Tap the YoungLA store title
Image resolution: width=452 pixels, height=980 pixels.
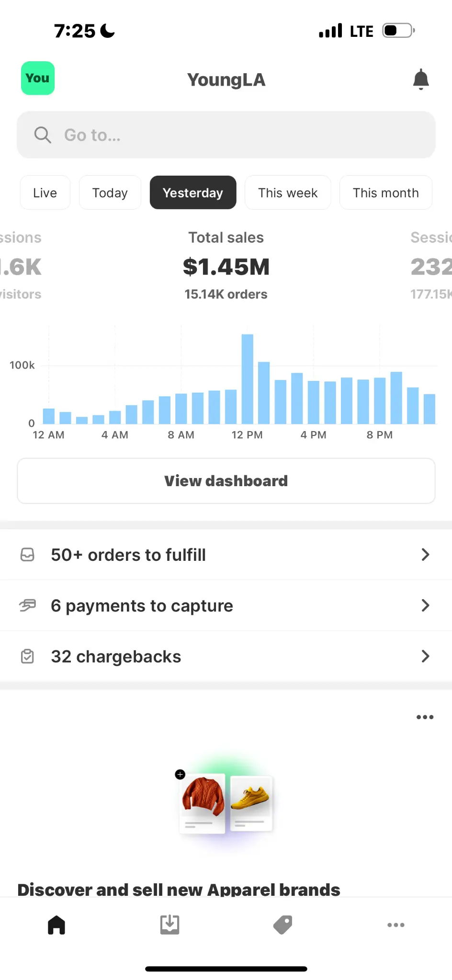(x=226, y=79)
